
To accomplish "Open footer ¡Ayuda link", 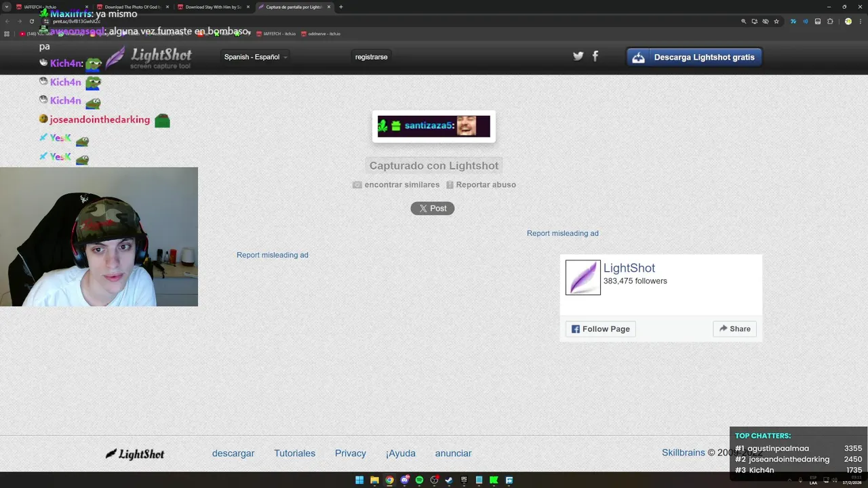I will (x=401, y=453).
